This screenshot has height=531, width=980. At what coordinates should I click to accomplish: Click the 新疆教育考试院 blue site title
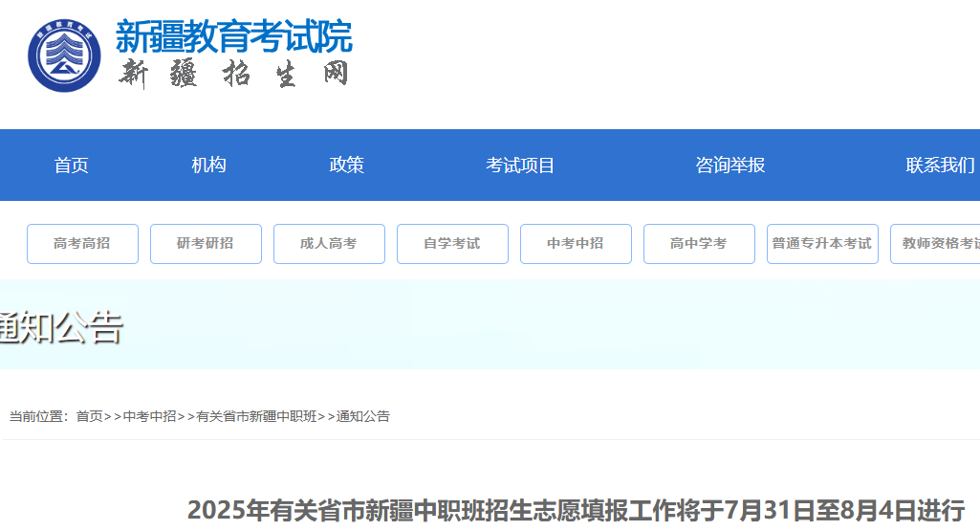coord(233,36)
